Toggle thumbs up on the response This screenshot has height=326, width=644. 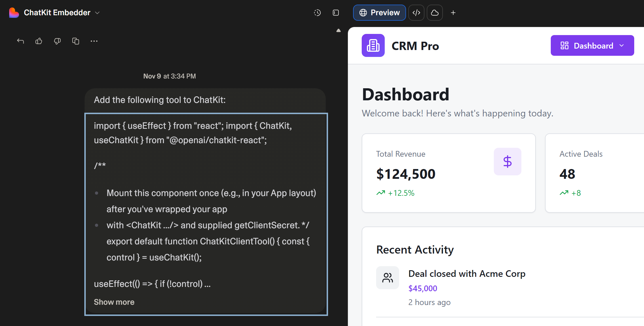coord(39,41)
